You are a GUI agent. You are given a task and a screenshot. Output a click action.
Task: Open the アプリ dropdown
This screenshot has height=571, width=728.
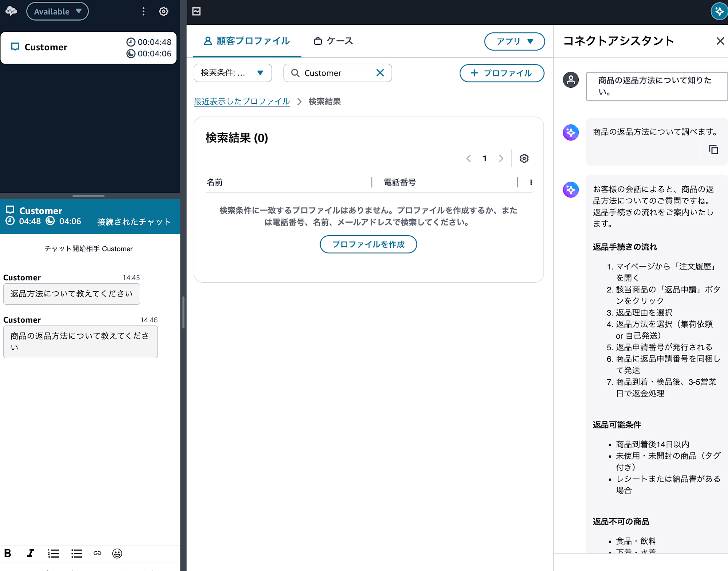[x=514, y=41]
